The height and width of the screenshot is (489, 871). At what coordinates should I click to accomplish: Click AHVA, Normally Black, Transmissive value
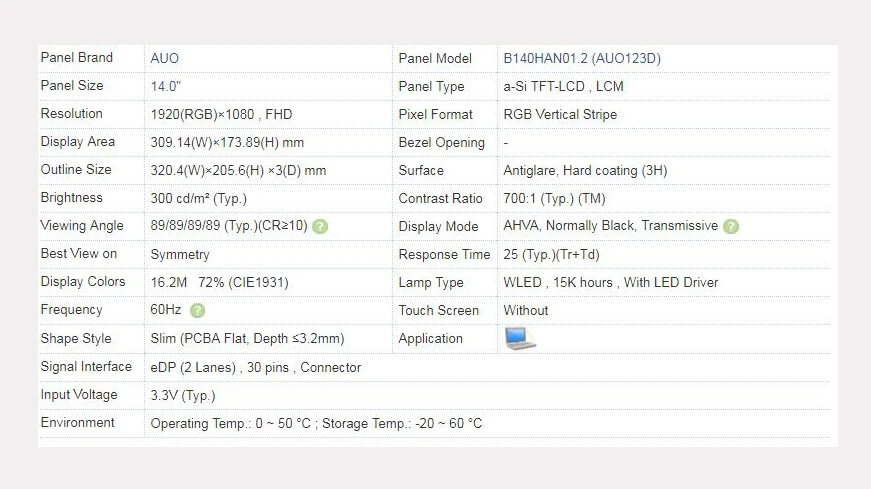[610, 226]
